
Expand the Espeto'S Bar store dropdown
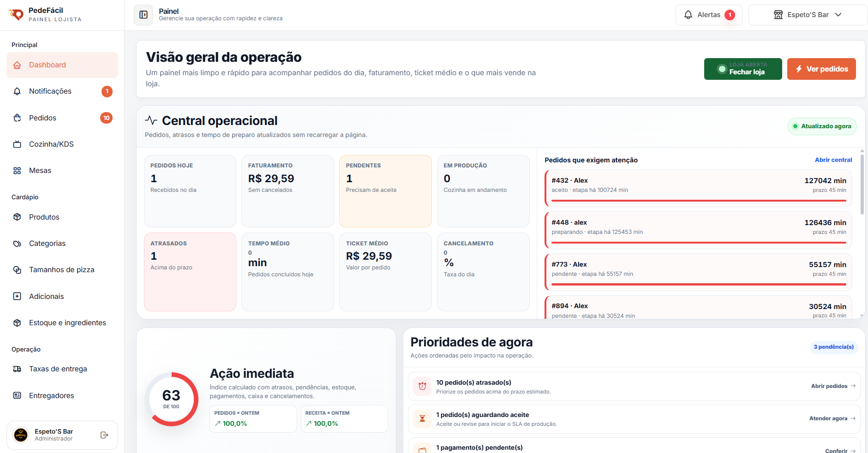pos(808,15)
